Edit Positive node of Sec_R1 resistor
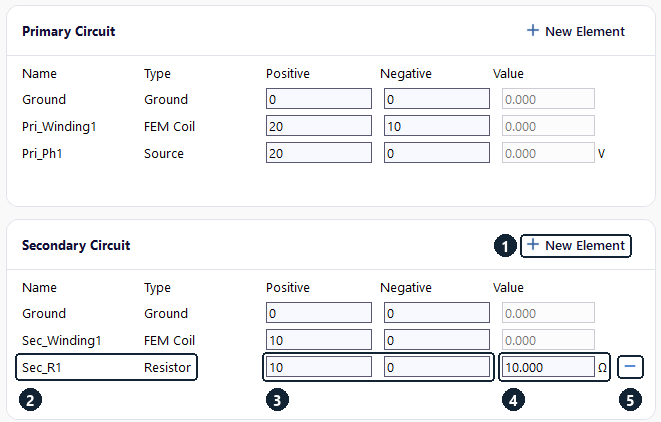Screen dimensions: 661x422 (319, 367)
